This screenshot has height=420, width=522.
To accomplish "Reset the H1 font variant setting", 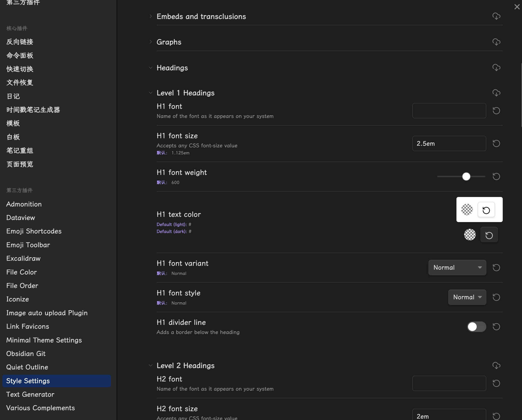I will pyautogui.click(x=496, y=267).
